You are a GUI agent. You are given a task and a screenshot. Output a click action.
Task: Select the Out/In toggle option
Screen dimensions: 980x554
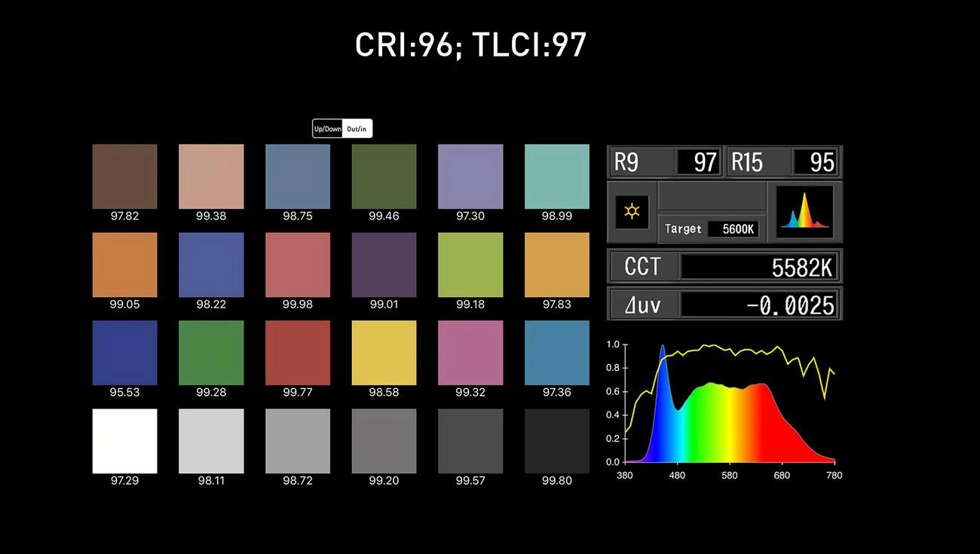tap(357, 129)
